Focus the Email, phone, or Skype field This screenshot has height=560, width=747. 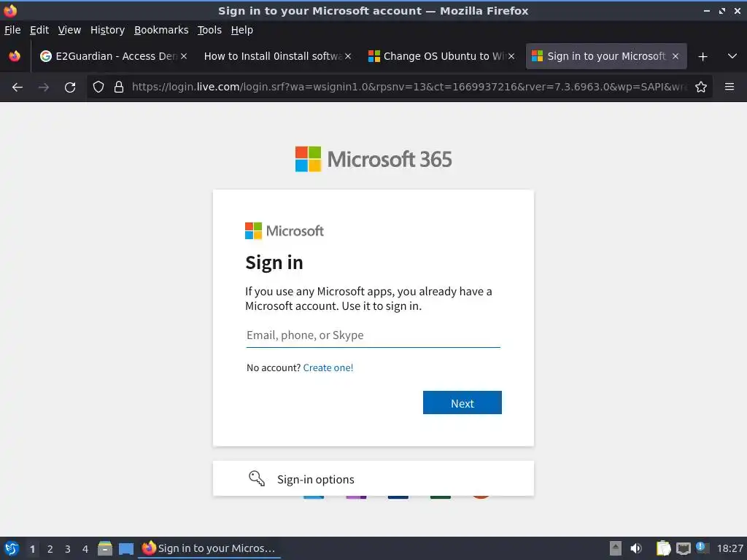pyautogui.click(x=373, y=335)
